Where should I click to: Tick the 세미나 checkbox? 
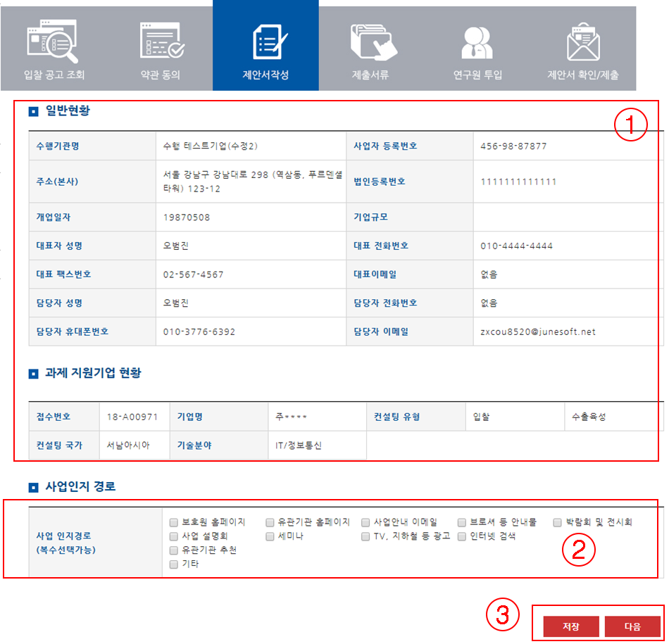point(270,536)
